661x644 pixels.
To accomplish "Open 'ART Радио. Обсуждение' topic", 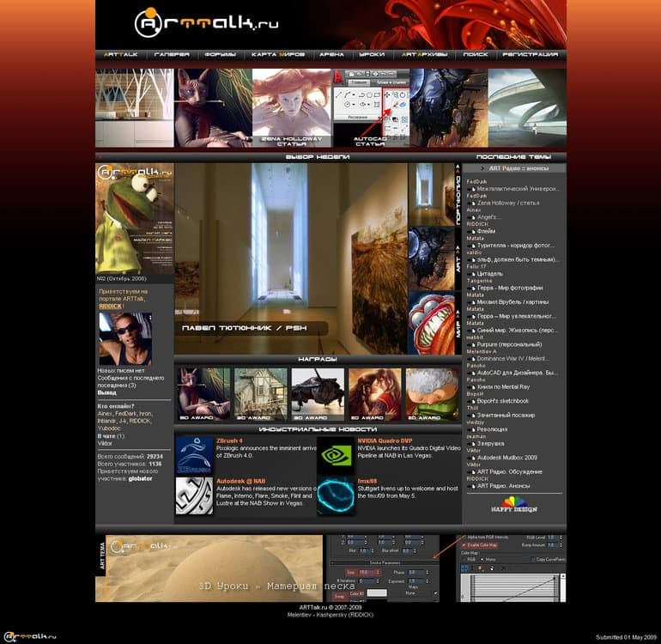I will click(510, 472).
